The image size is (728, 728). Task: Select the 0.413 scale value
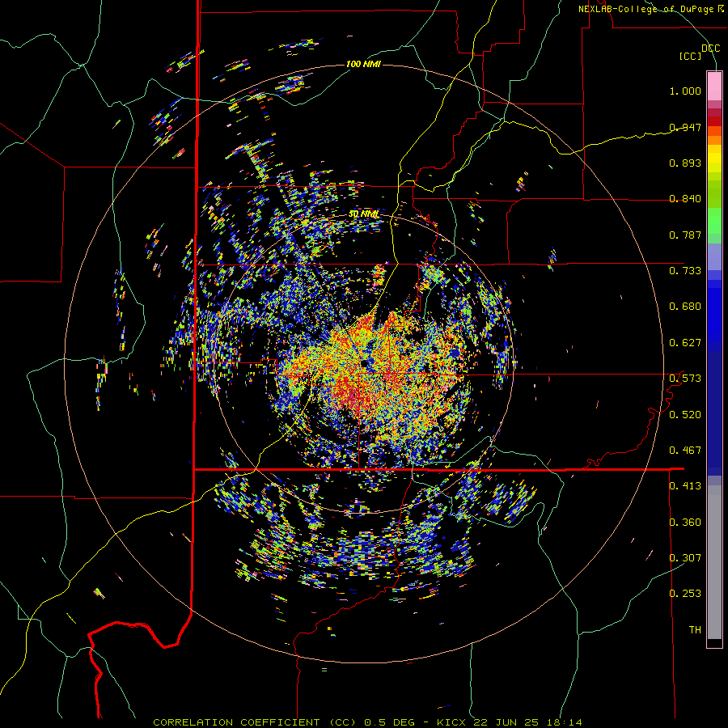[685, 486]
